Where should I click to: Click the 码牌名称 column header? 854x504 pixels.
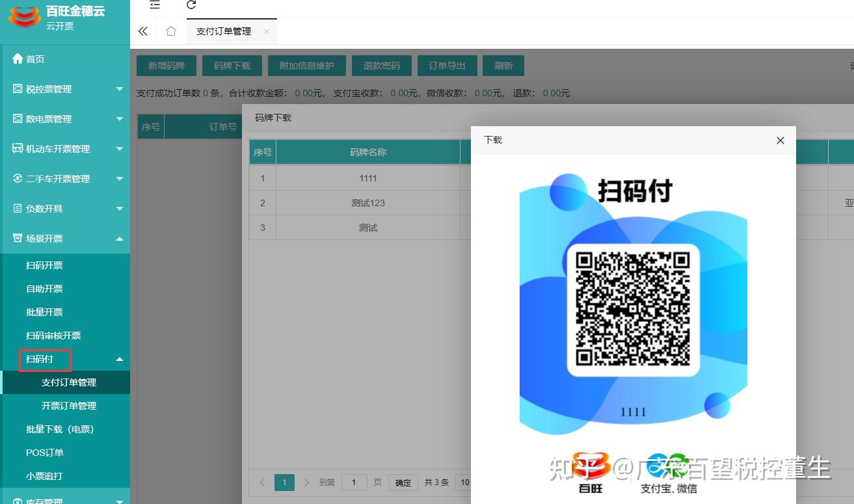tap(368, 152)
